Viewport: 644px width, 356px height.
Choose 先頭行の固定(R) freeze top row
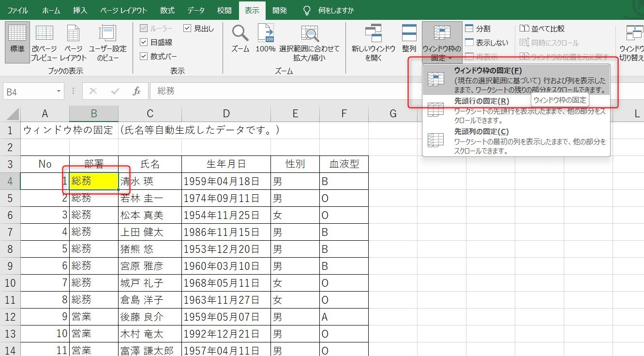(x=516, y=110)
